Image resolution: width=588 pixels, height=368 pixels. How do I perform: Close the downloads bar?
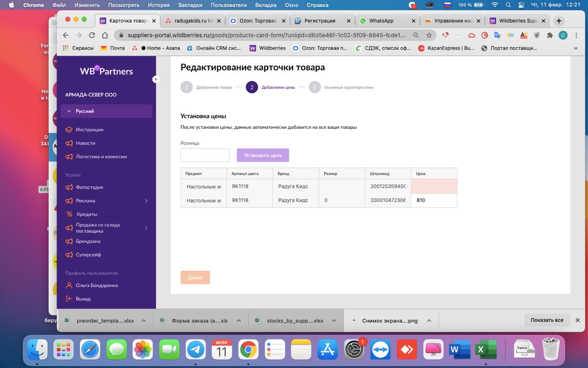[578, 320]
